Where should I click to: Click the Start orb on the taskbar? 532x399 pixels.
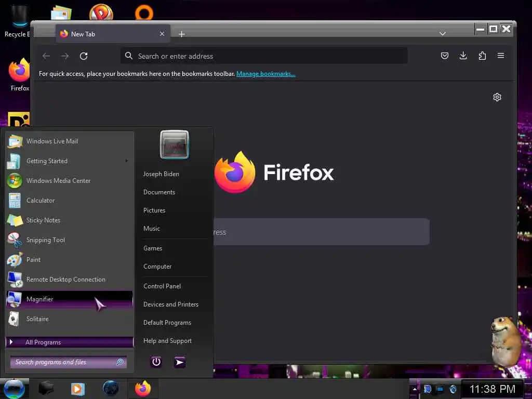tap(14, 389)
